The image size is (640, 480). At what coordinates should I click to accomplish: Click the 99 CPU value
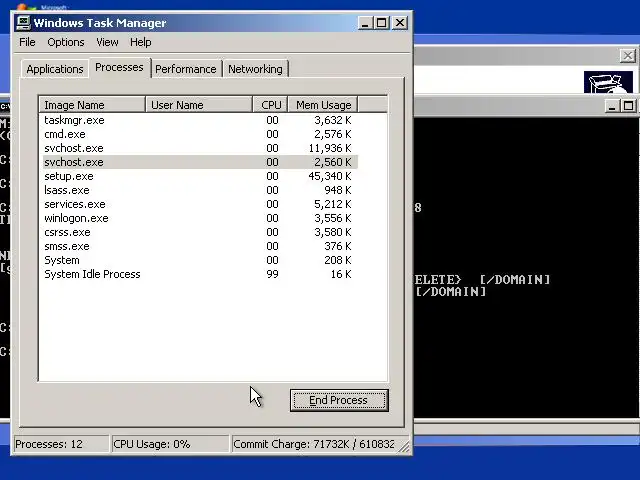pyautogui.click(x=272, y=274)
